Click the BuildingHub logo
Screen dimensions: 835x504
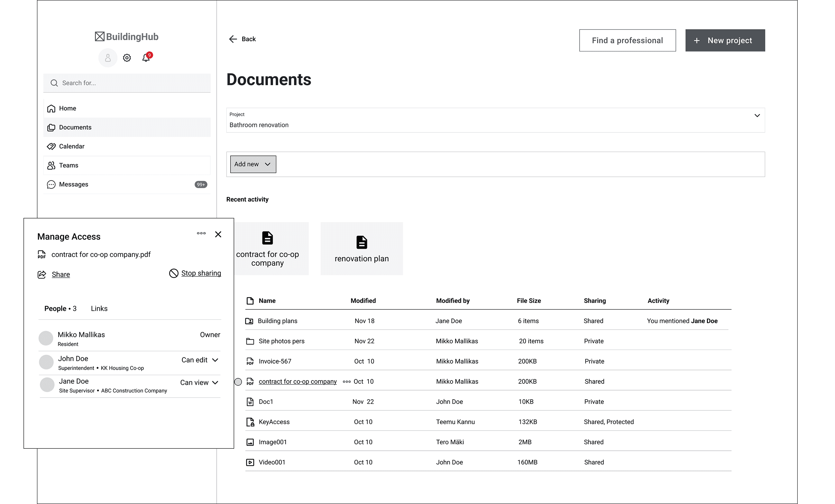click(x=126, y=37)
